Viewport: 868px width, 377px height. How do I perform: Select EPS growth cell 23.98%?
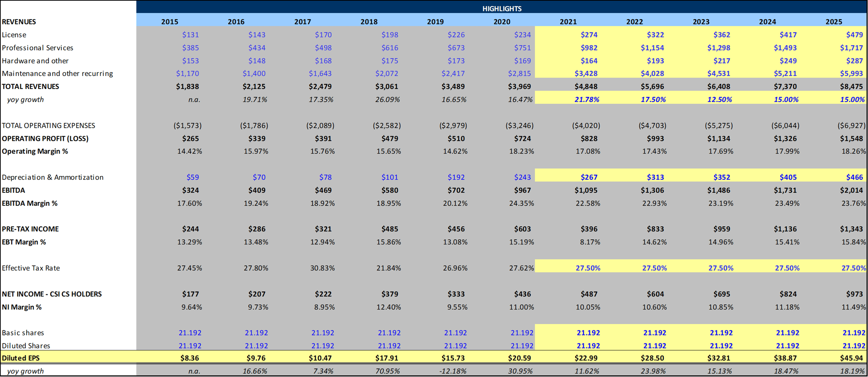pyautogui.click(x=653, y=371)
